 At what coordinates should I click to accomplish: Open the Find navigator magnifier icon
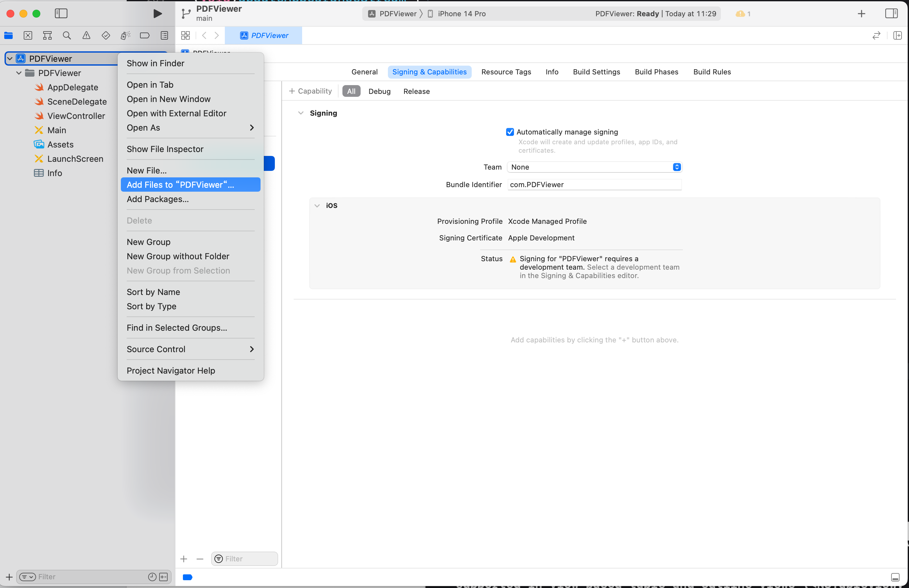pos(67,35)
